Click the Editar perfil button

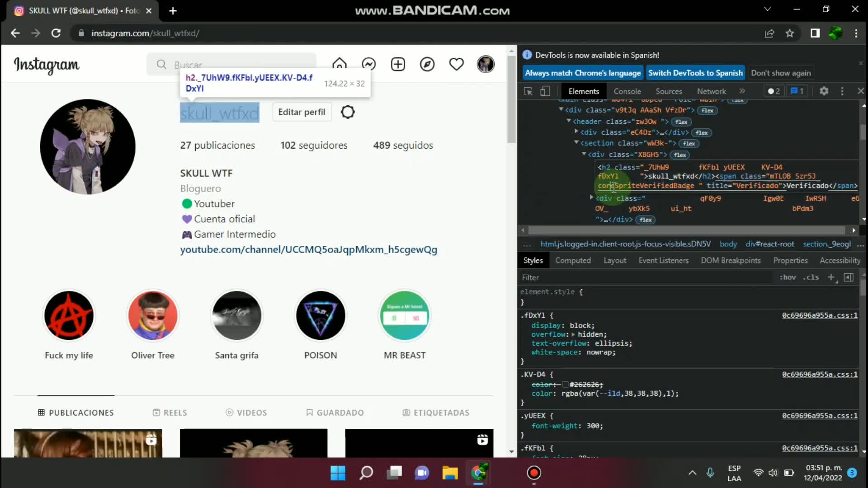click(302, 112)
